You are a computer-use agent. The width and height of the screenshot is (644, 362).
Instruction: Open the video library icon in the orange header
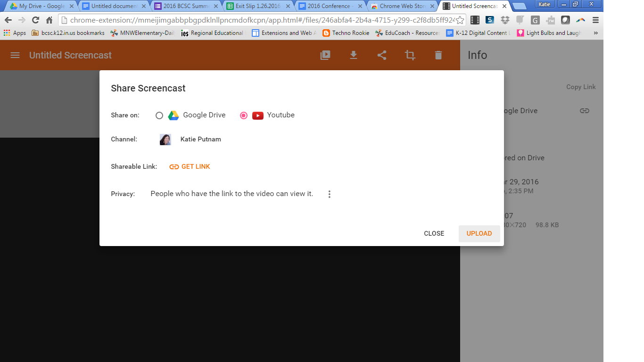pos(325,55)
